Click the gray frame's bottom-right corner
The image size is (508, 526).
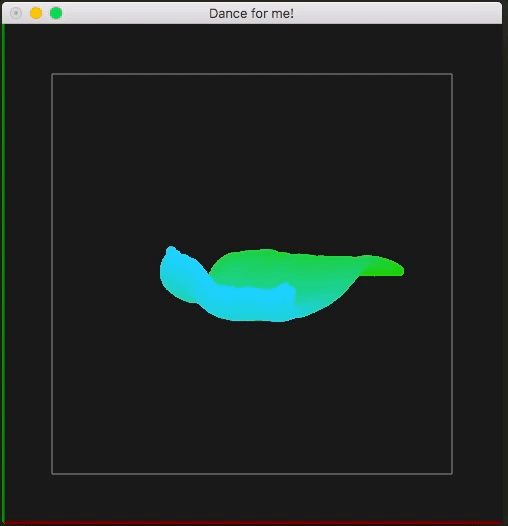coord(452,473)
